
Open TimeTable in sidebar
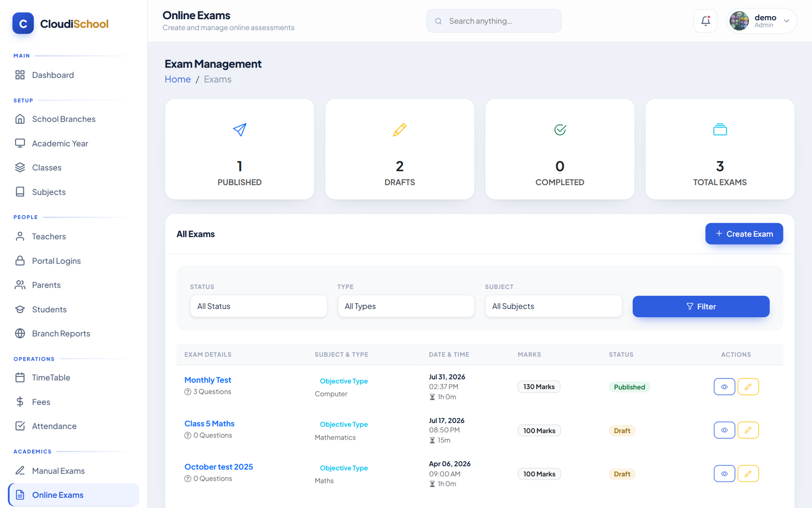74,377
